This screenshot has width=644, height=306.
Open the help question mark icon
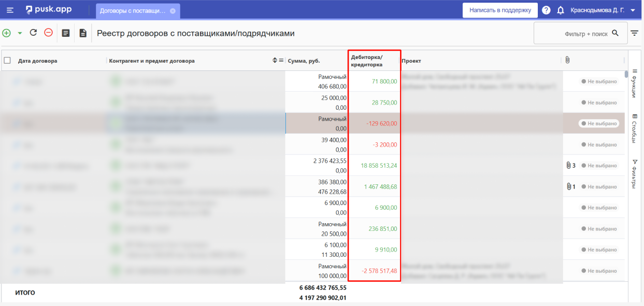click(546, 10)
